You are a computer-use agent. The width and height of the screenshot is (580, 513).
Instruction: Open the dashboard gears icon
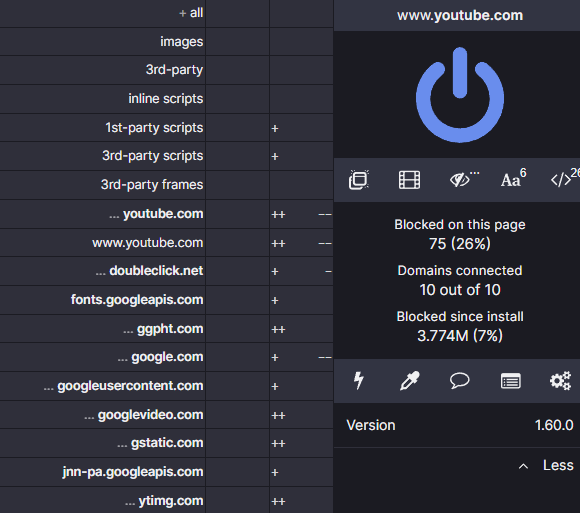560,381
